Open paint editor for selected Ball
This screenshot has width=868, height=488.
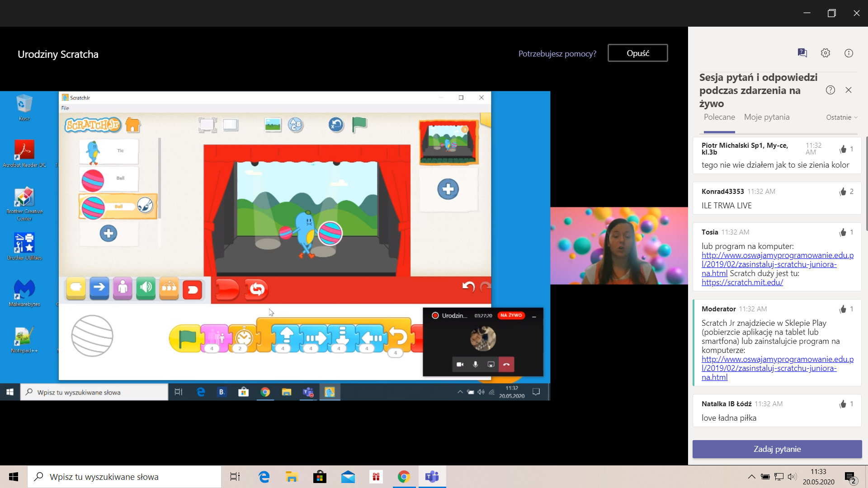(145, 205)
